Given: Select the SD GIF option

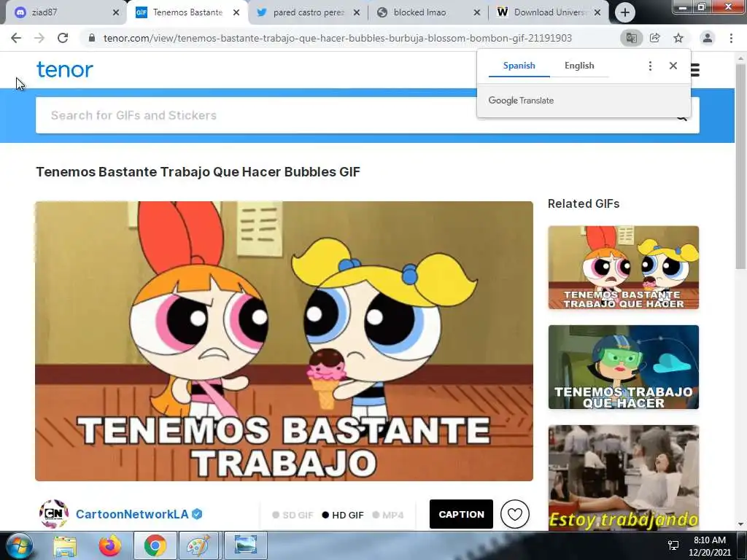Looking at the screenshot, I should pyautogui.click(x=293, y=515).
